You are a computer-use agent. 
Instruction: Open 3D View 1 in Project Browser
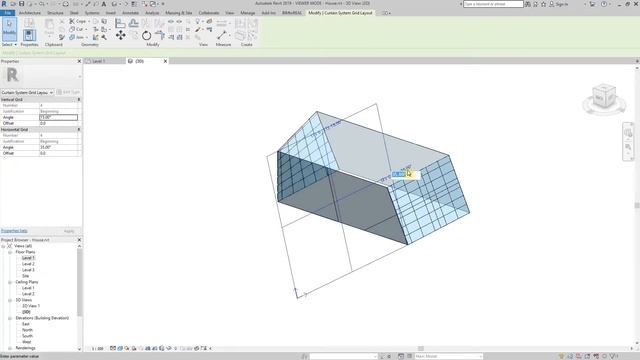coord(31,306)
